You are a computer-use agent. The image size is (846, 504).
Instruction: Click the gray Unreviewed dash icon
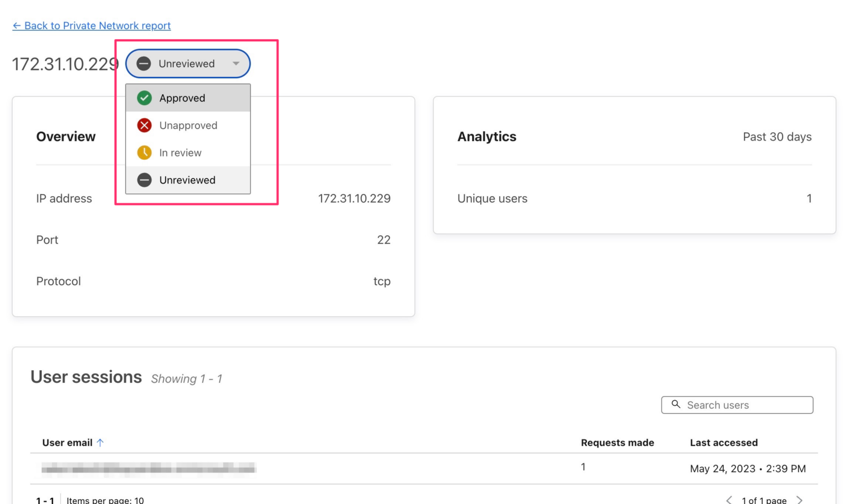tap(144, 180)
